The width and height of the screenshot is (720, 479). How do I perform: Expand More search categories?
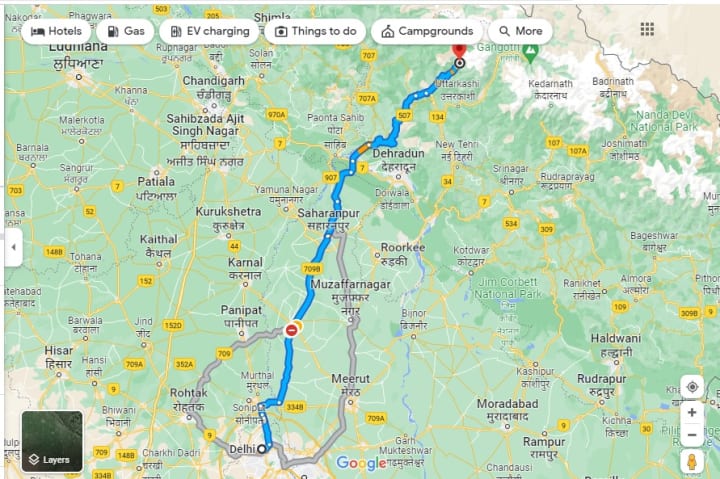point(520,31)
